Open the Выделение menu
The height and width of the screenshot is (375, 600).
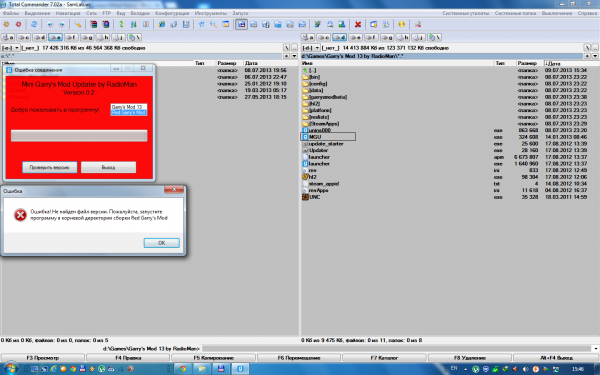click(37, 13)
